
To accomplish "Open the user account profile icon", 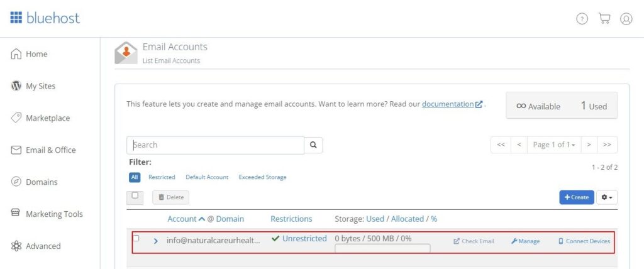I will (x=626, y=19).
